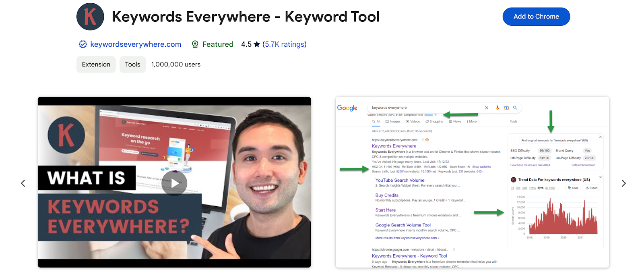Screen dimensions: 644x278
Task: Click the microphone icon in previewed search bar
Action: tap(497, 108)
